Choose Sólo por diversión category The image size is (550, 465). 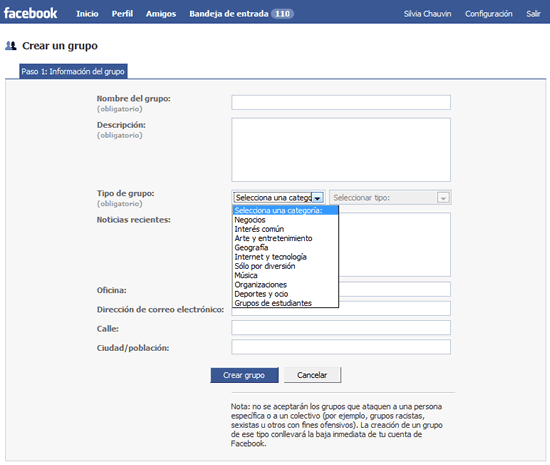285,266
